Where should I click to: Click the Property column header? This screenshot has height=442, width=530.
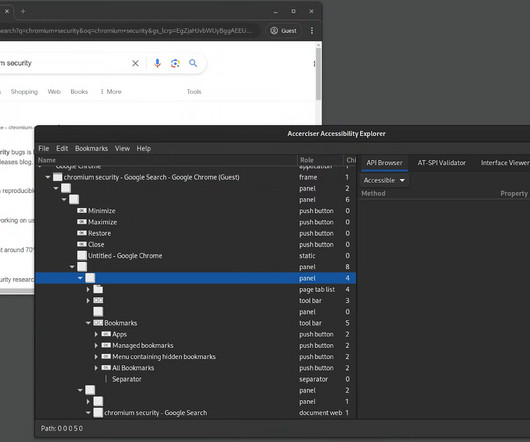(x=514, y=193)
